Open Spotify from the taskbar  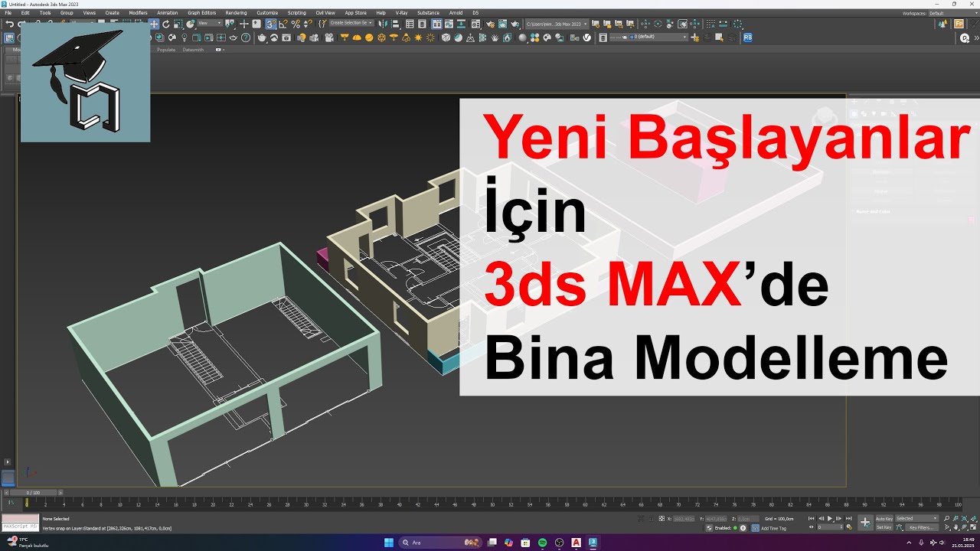[542, 543]
